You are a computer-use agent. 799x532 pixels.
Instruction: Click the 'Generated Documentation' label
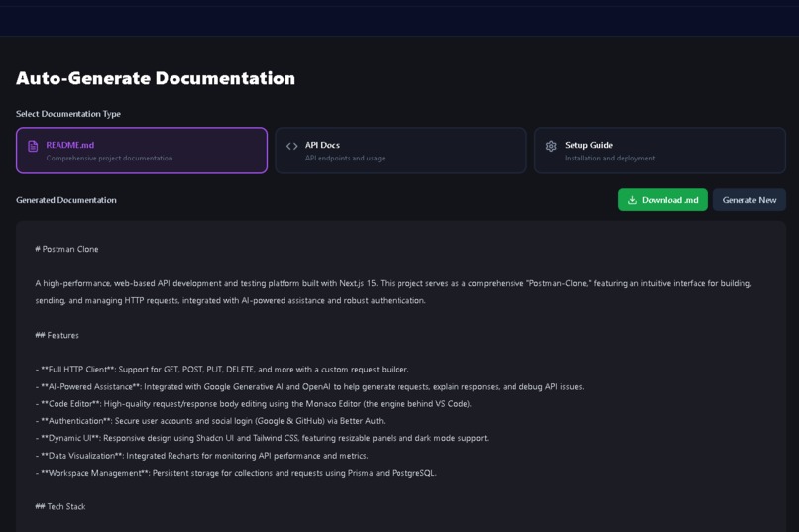[x=66, y=200]
